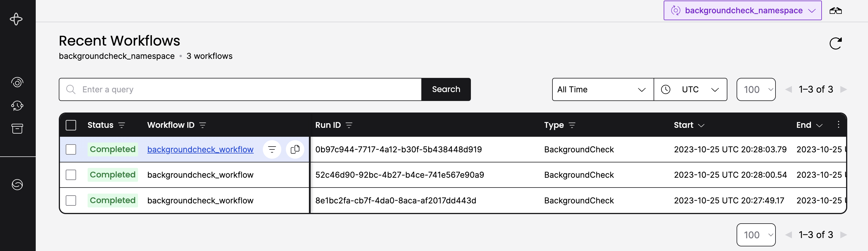Click the labs mode glasses icon
This screenshot has width=868, height=251.
pos(835,11)
